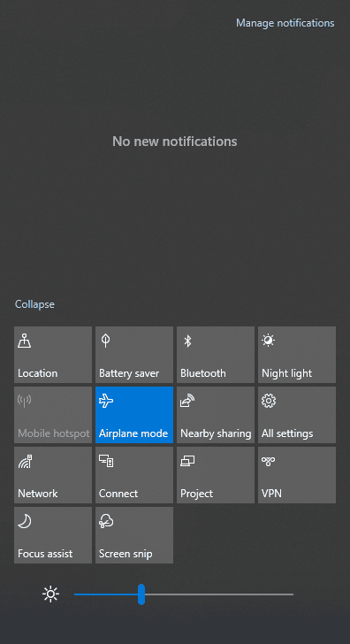
Task: Turn on Bluetooth tile
Action: (216, 355)
